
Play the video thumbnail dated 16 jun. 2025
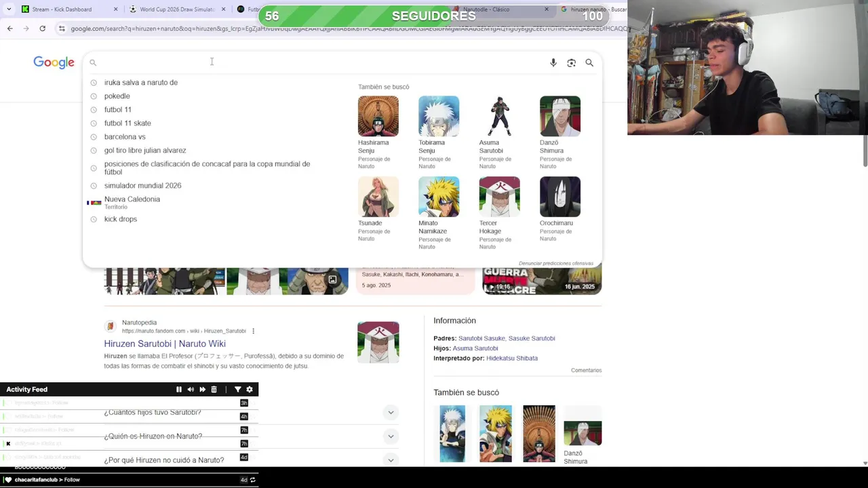542,281
